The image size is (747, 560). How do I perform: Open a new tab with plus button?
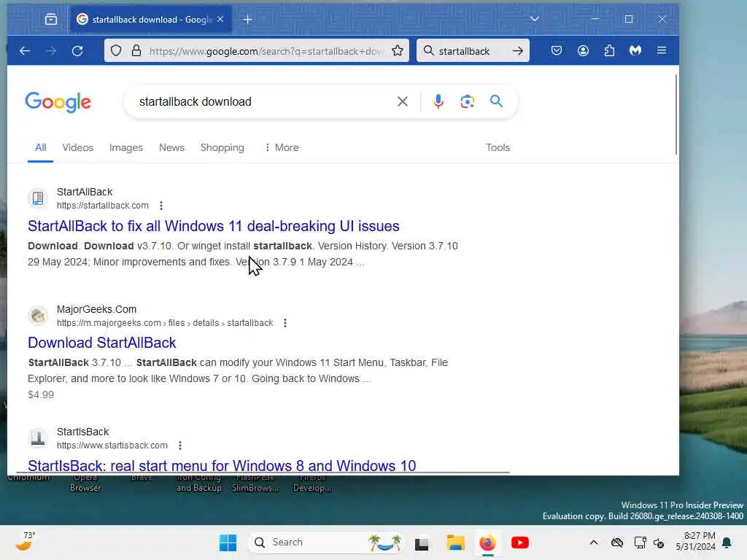(x=247, y=20)
